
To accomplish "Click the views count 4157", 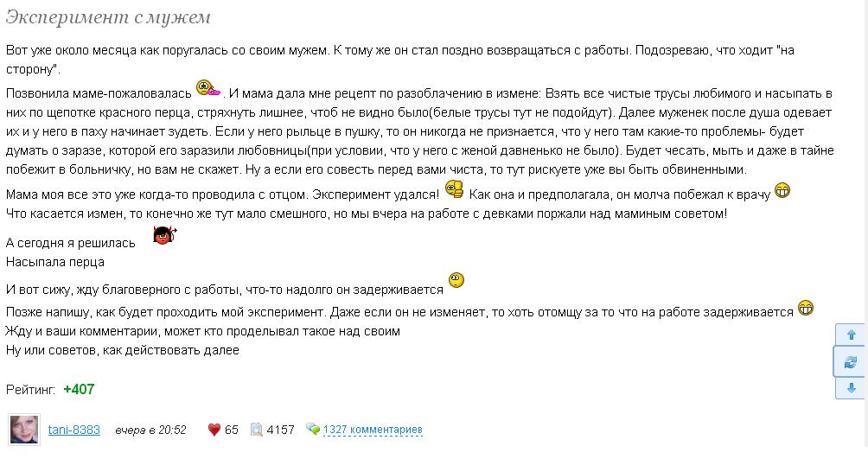I will pyautogui.click(x=281, y=430).
